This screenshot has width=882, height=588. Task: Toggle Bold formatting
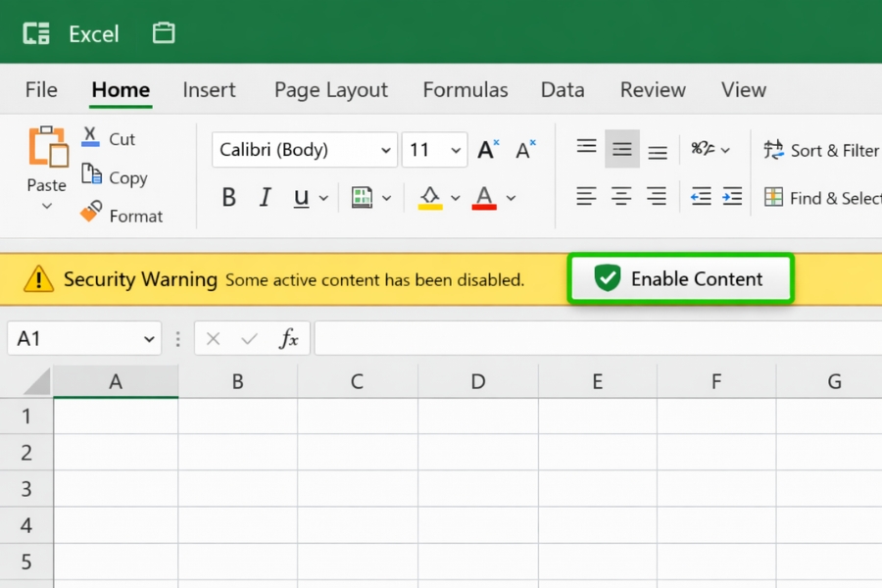point(228,198)
